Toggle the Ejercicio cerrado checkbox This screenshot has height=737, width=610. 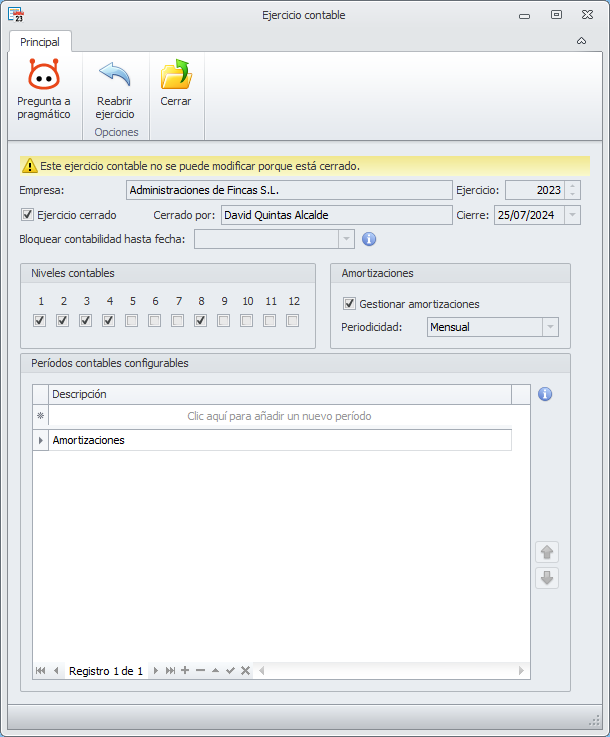(27, 215)
